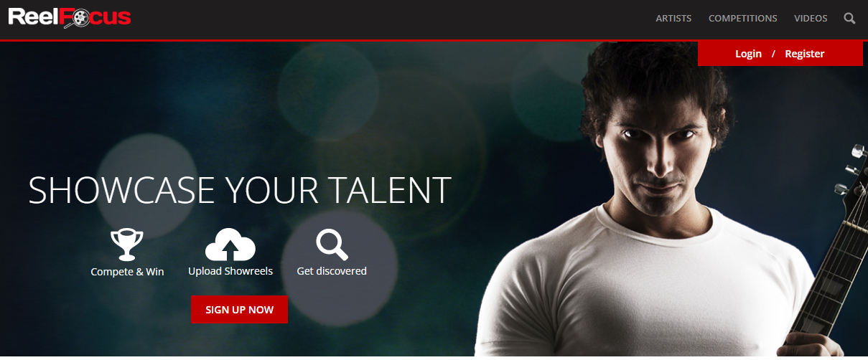The image size is (868, 360).
Task: Click the SIGN UP NOW button
Action: [239, 310]
